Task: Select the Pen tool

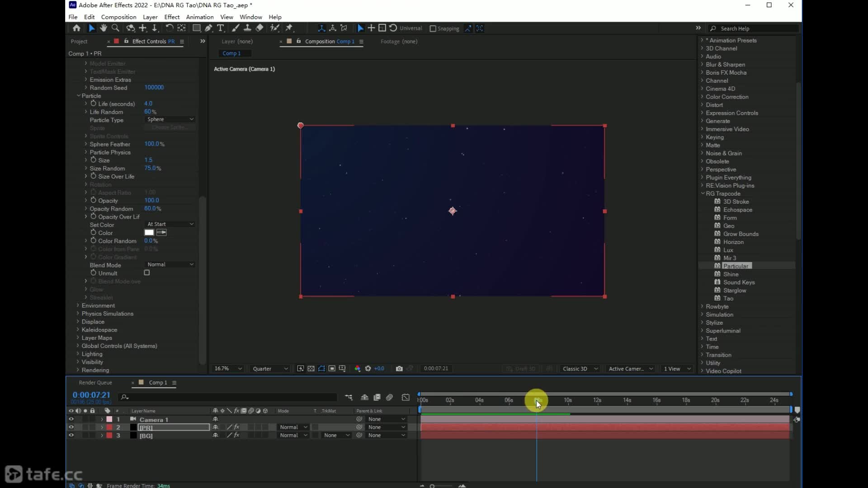Action: [208, 28]
